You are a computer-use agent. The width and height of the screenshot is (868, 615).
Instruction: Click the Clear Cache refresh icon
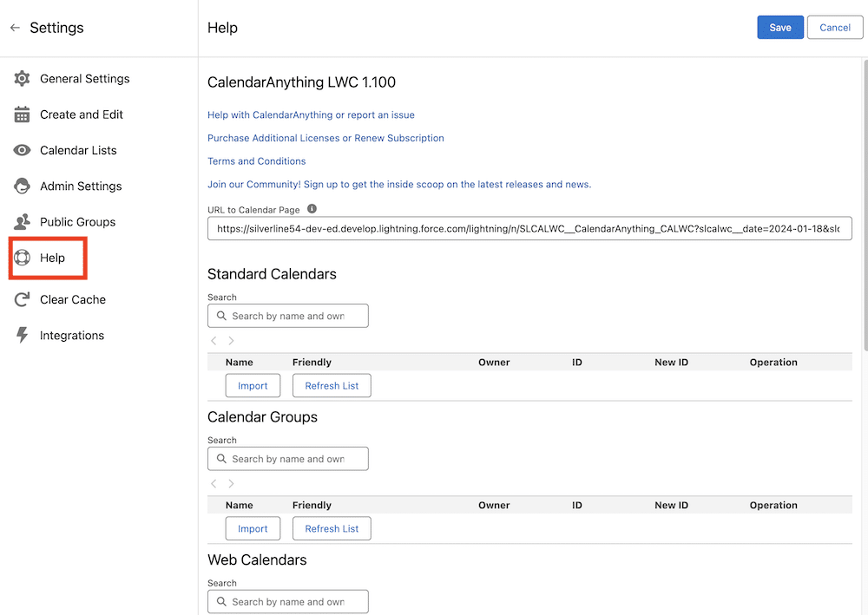point(23,299)
